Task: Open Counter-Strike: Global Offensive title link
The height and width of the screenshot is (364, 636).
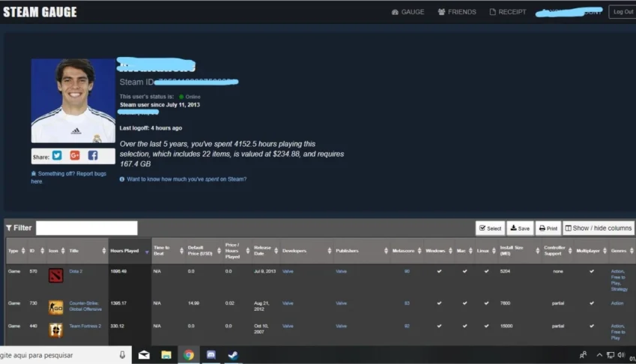Action: click(85, 306)
